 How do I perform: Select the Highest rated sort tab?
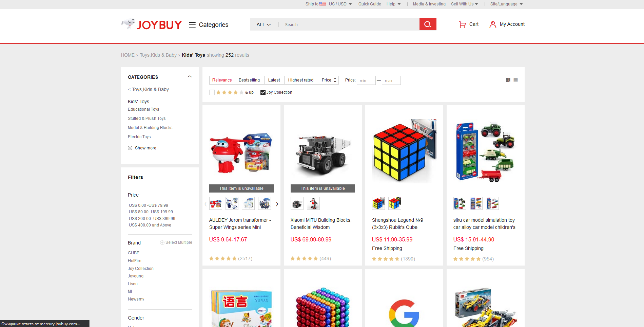(x=301, y=80)
